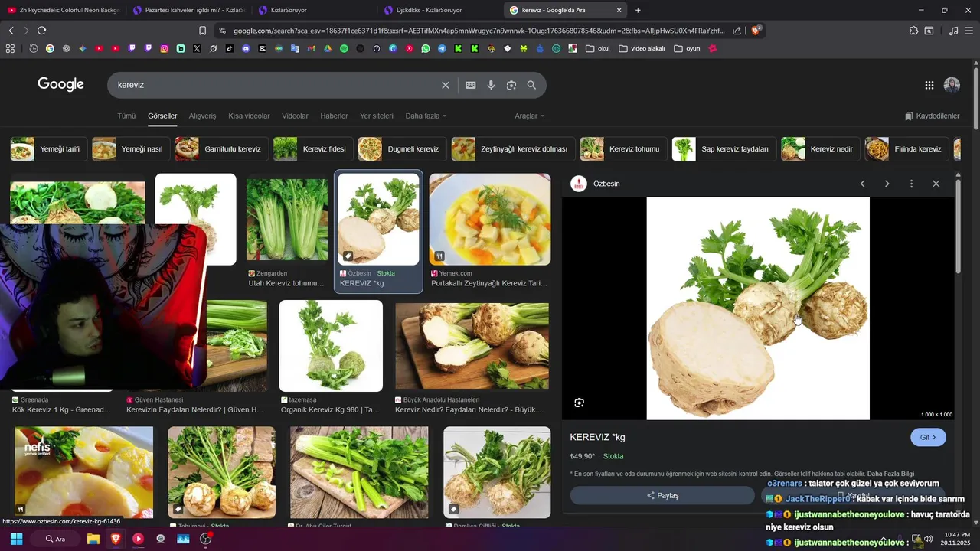The image size is (980, 551).
Task: Open the Google apps grid
Action: pyautogui.click(x=929, y=85)
